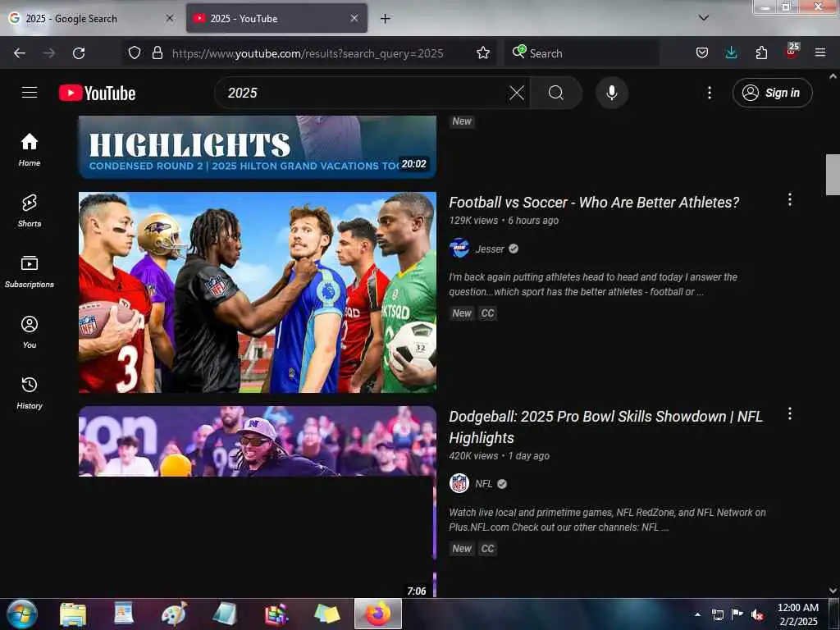Viewport: 840px width, 630px height.
Task: Click the Firefox taskbar button
Action: (377, 614)
